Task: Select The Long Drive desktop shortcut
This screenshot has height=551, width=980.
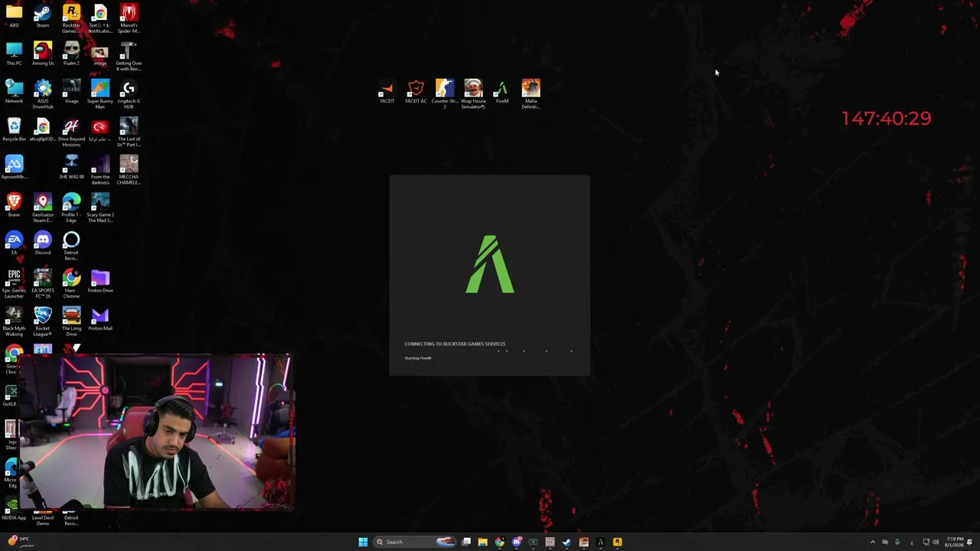Action: [x=71, y=322]
